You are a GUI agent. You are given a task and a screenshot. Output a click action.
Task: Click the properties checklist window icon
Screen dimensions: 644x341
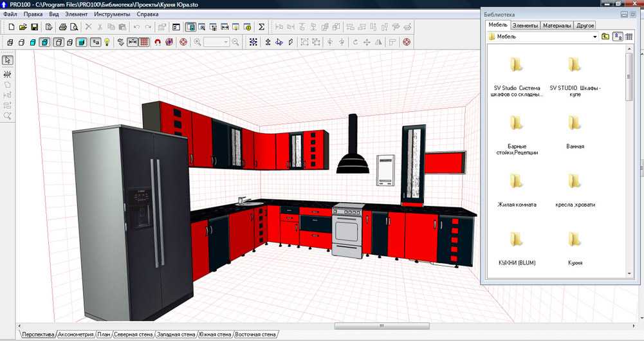pos(176,27)
